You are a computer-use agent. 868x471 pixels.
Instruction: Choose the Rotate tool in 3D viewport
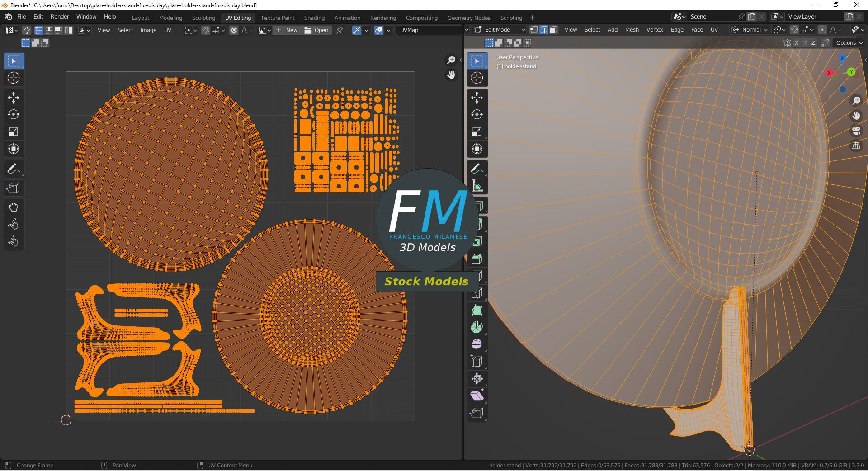477,114
